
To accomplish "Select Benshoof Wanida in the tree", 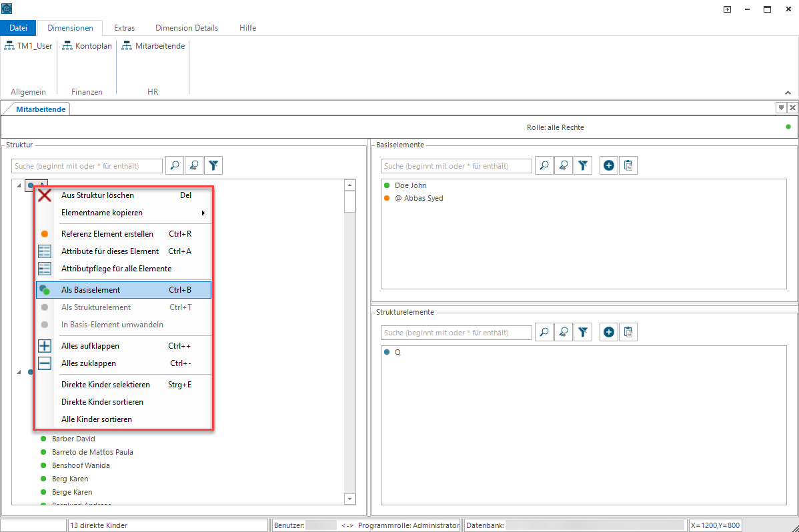I will [x=81, y=465].
